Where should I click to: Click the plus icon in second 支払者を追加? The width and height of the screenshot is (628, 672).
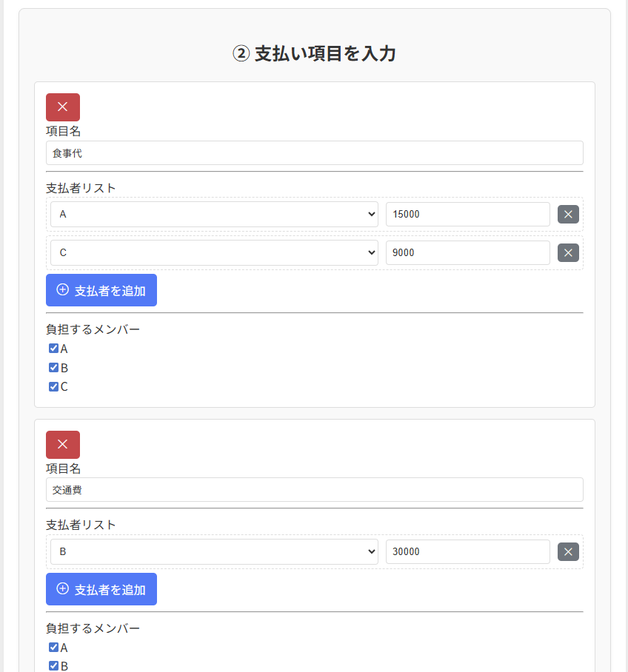tap(63, 589)
